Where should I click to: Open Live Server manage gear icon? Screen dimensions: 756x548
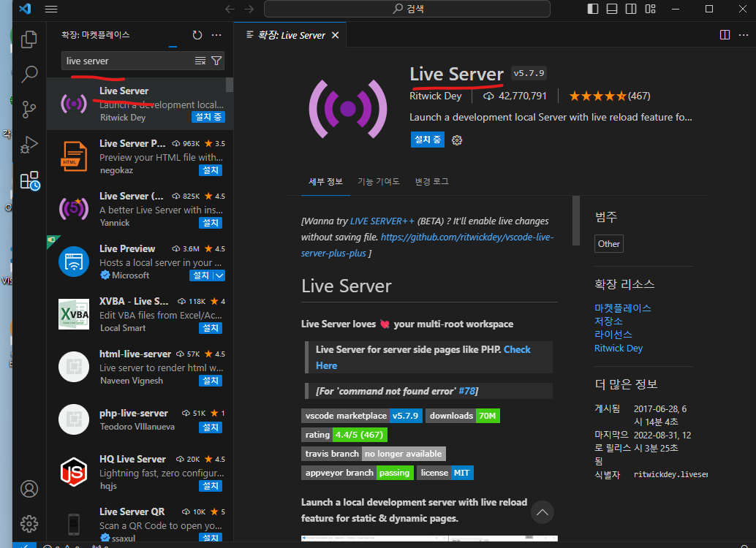pos(456,140)
